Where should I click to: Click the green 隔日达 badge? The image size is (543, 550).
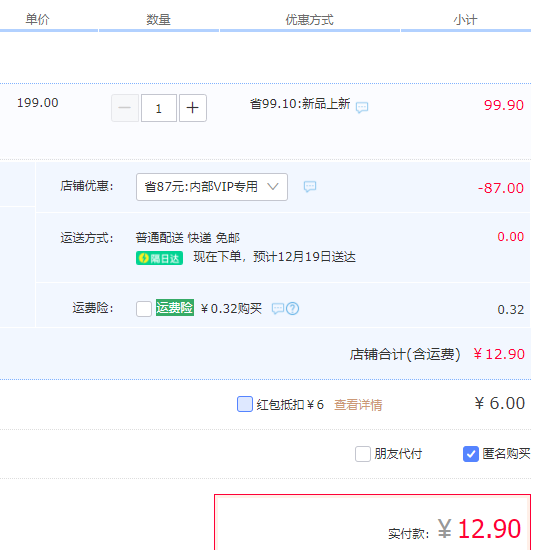tap(159, 258)
